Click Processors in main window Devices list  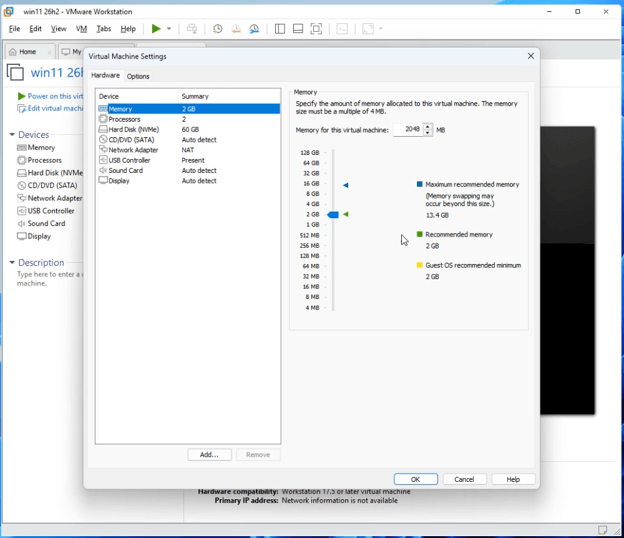click(39, 160)
